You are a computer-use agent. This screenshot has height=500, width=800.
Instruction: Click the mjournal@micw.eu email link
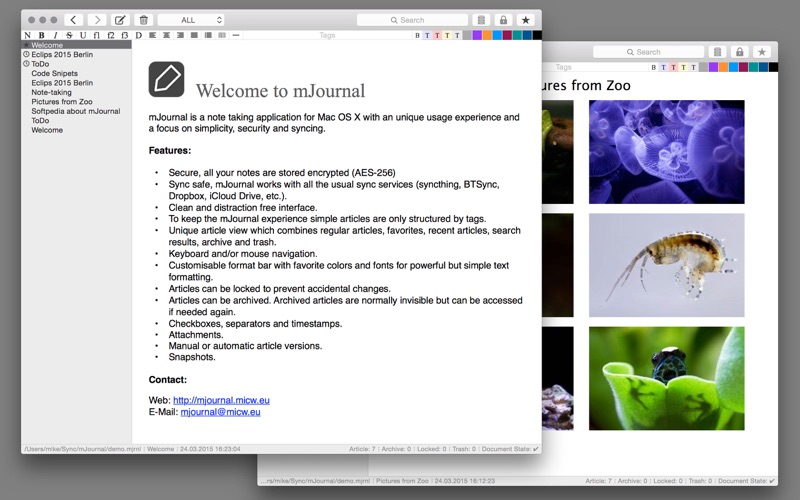coord(220,412)
